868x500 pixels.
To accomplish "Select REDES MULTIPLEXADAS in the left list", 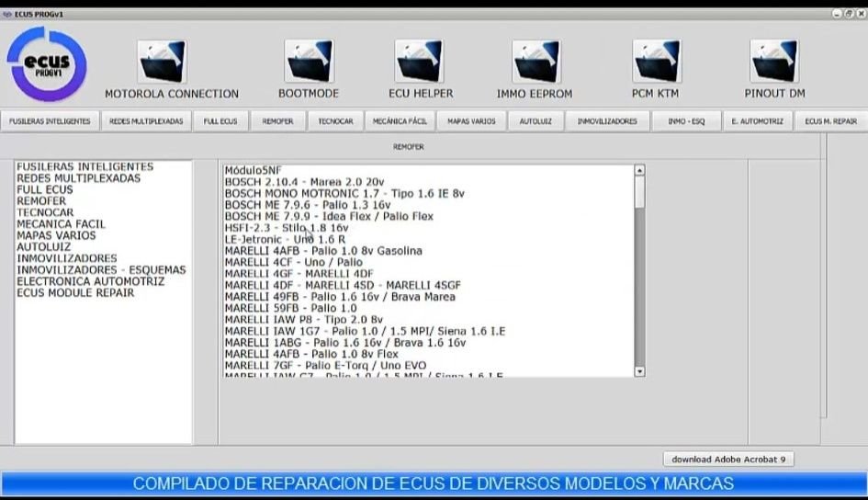I will 78,178.
